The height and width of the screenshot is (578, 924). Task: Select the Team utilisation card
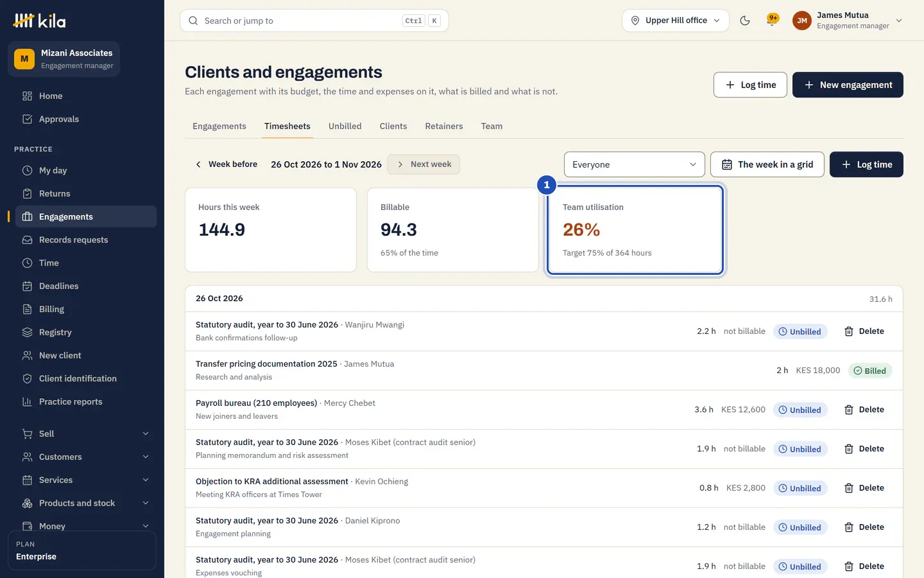coord(635,230)
